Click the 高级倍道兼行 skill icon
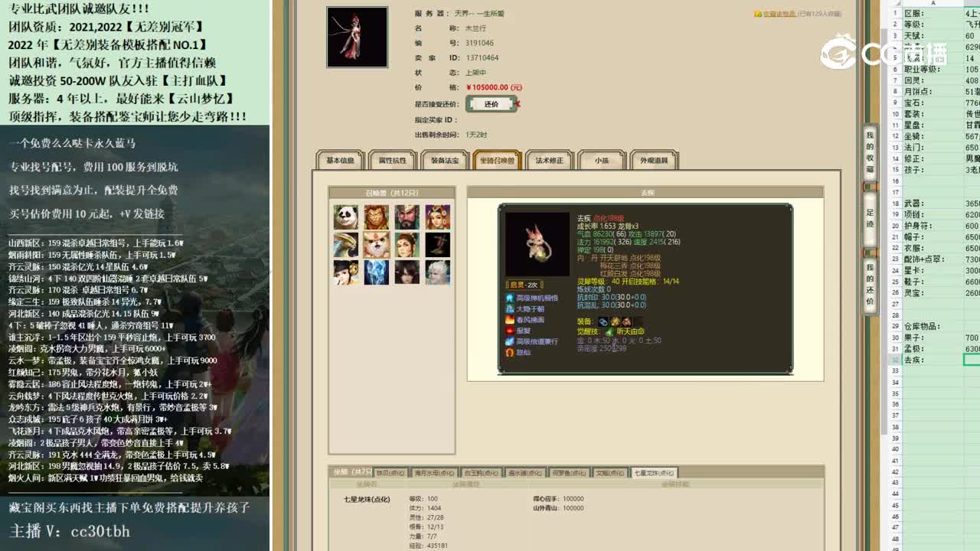 click(x=510, y=341)
